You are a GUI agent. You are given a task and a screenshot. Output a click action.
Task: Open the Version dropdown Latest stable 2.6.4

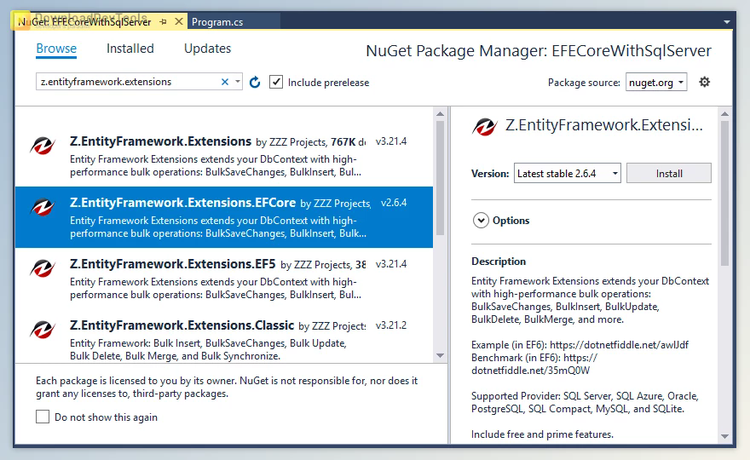click(x=567, y=173)
